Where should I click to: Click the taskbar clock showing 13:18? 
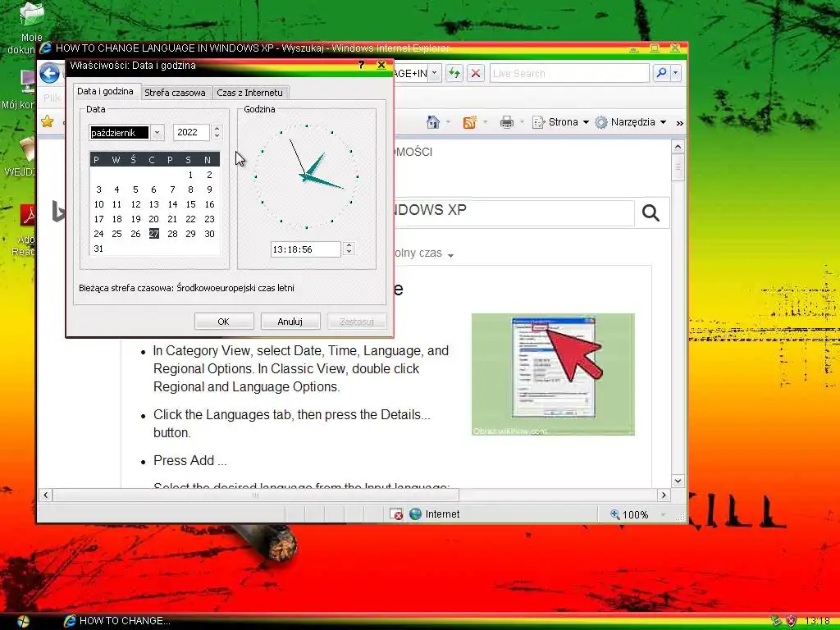[817, 622]
